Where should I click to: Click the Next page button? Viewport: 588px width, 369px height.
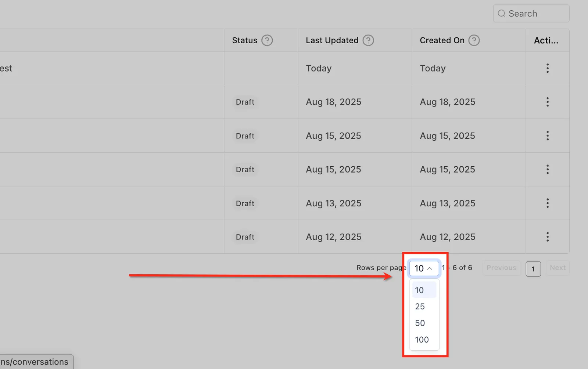[x=557, y=268]
